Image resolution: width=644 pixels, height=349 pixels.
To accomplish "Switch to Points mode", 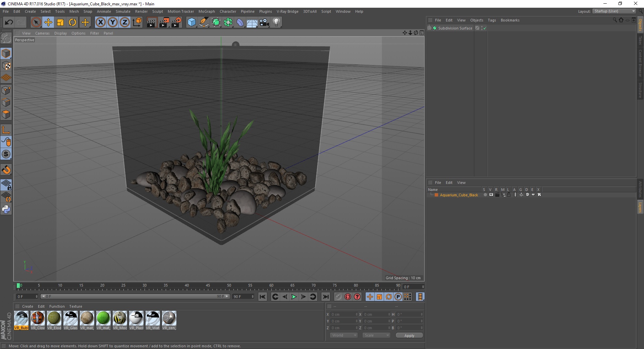I will coord(6,90).
